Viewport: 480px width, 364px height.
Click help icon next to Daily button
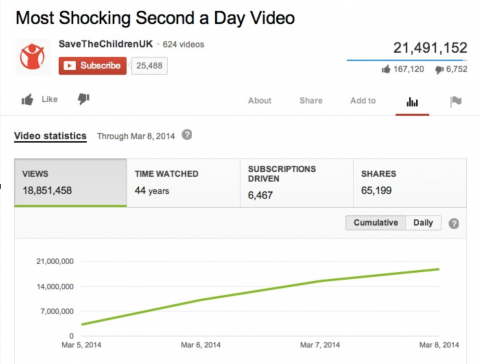[x=454, y=223]
